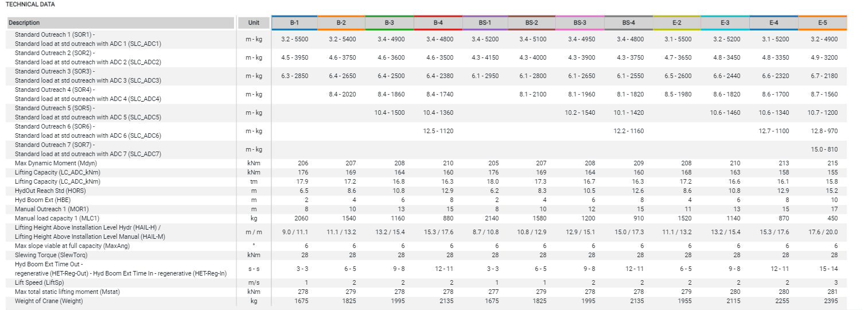Click the Weight of Crane (Weight) row label
The height and width of the screenshot is (310, 868).
click(x=49, y=301)
